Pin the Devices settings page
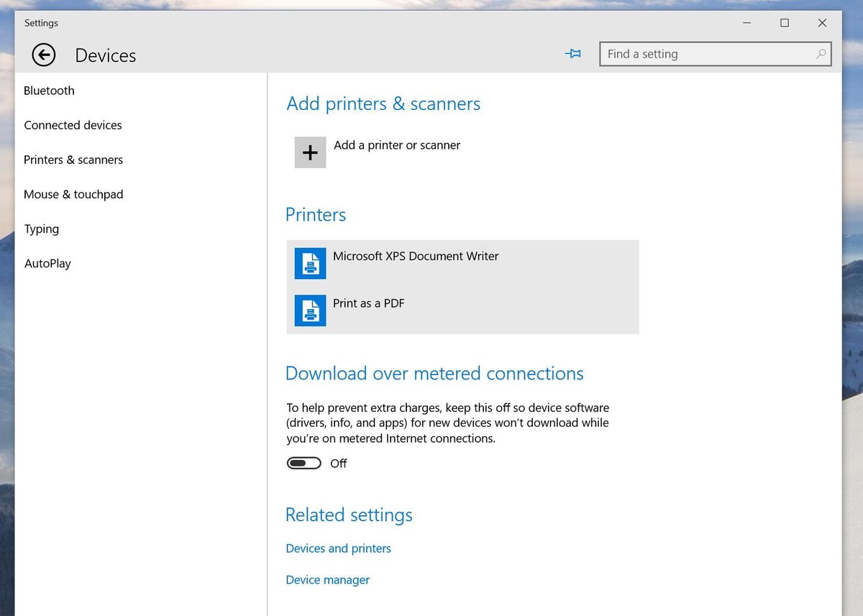This screenshot has width=863, height=616. coord(573,54)
